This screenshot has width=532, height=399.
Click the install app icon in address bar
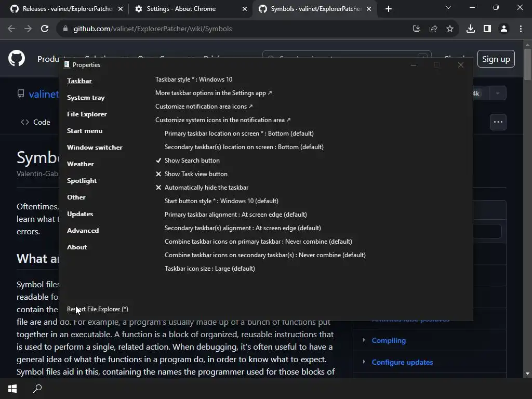[416, 29]
